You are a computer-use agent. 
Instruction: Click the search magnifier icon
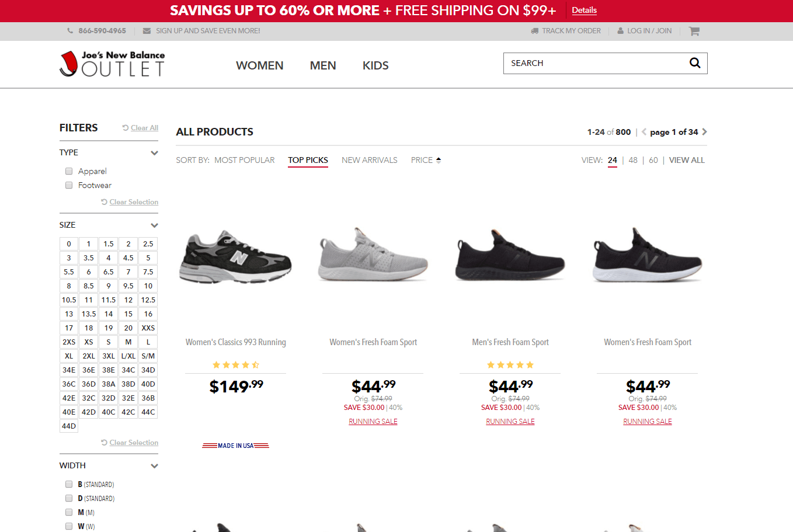tap(695, 63)
